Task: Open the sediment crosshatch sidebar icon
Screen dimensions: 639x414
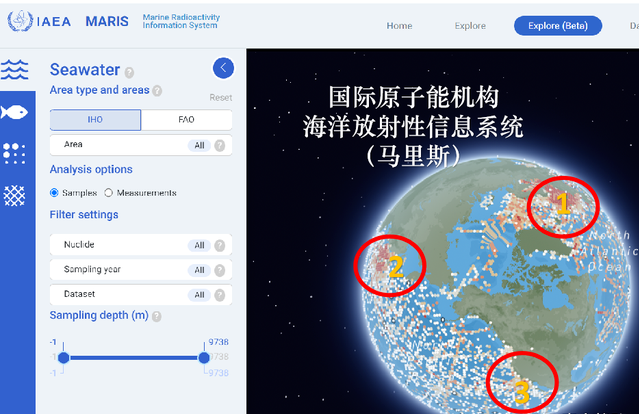Action: pyautogui.click(x=14, y=196)
